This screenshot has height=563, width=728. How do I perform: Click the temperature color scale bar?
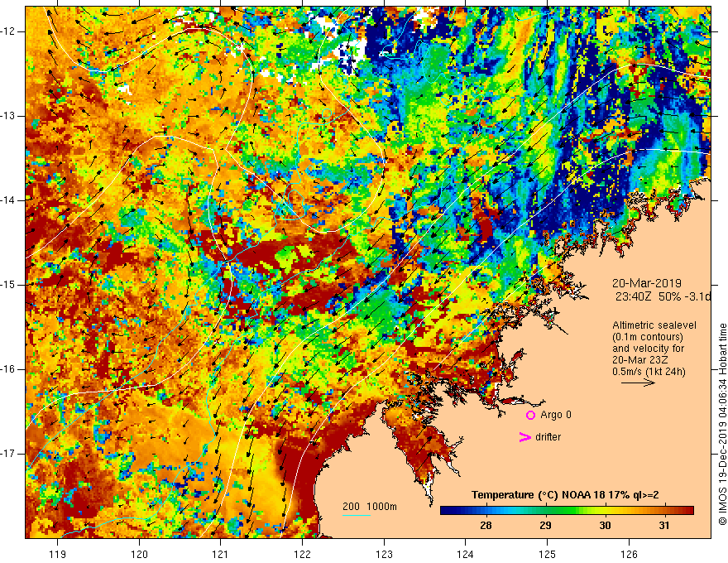pyautogui.click(x=567, y=511)
